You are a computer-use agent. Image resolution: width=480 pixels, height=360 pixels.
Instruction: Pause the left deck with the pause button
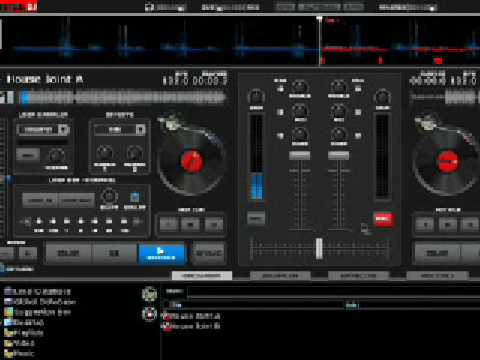(x=114, y=253)
